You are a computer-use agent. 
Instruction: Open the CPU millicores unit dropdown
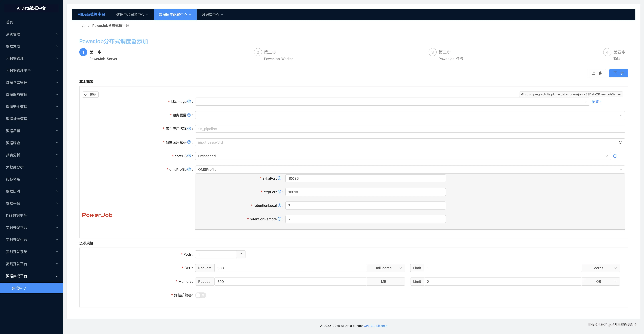(386, 268)
